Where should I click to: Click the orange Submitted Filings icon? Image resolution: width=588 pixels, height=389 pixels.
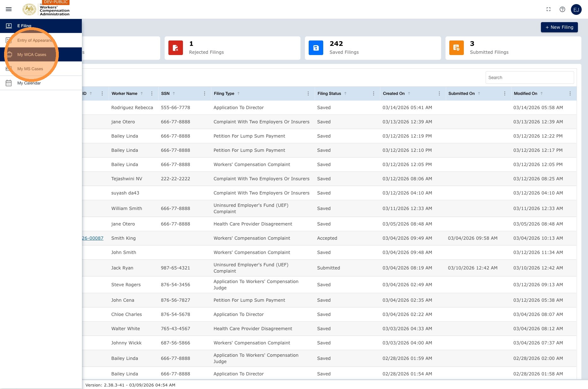click(x=456, y=48)
